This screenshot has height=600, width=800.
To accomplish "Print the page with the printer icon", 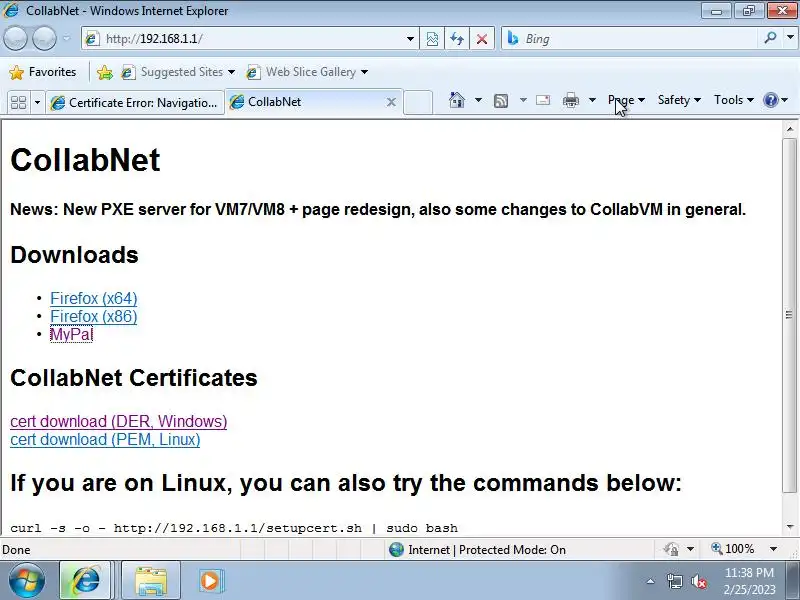I will 571,100.
